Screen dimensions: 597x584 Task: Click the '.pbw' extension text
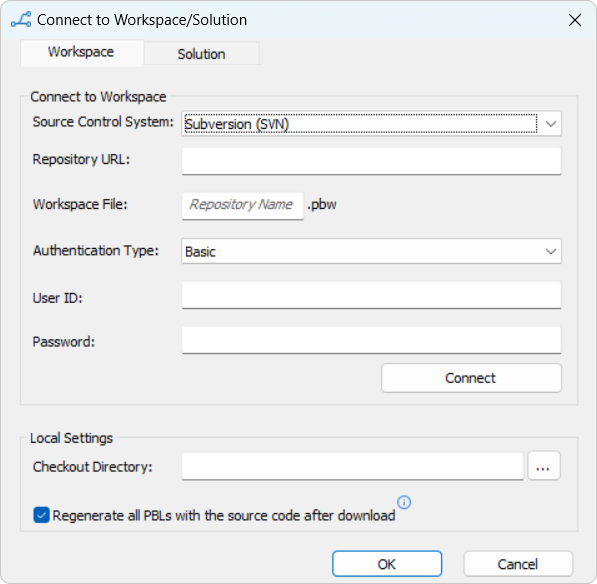pyautogui.click(x=322, y=205)
